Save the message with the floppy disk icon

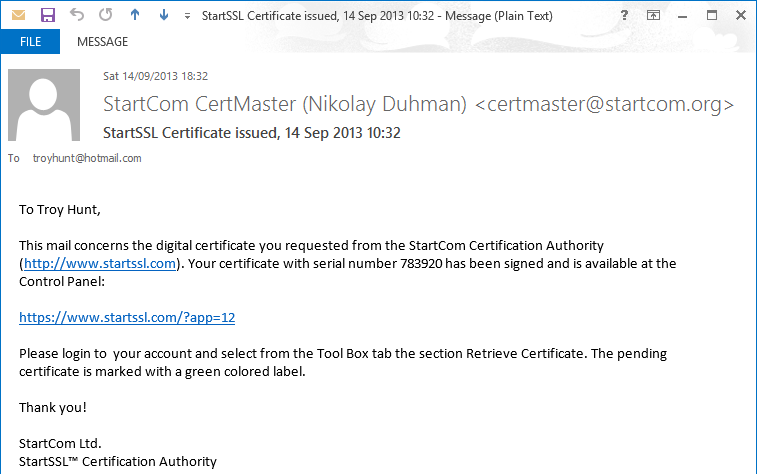[x=48, y=15]
